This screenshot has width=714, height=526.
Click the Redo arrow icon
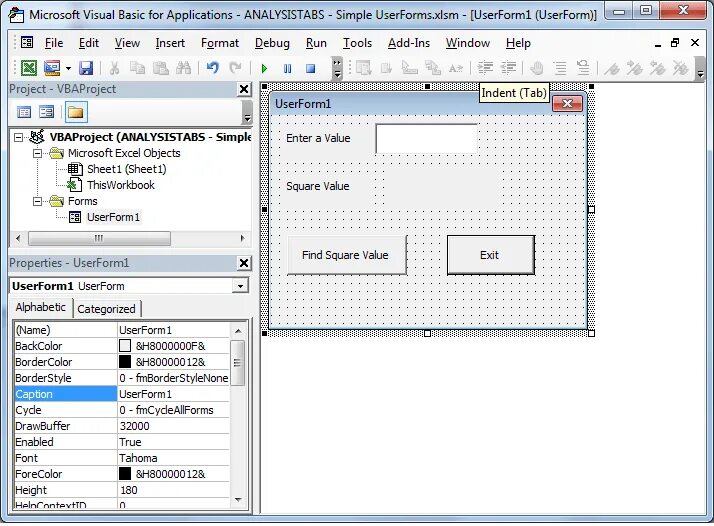[235, 68]
